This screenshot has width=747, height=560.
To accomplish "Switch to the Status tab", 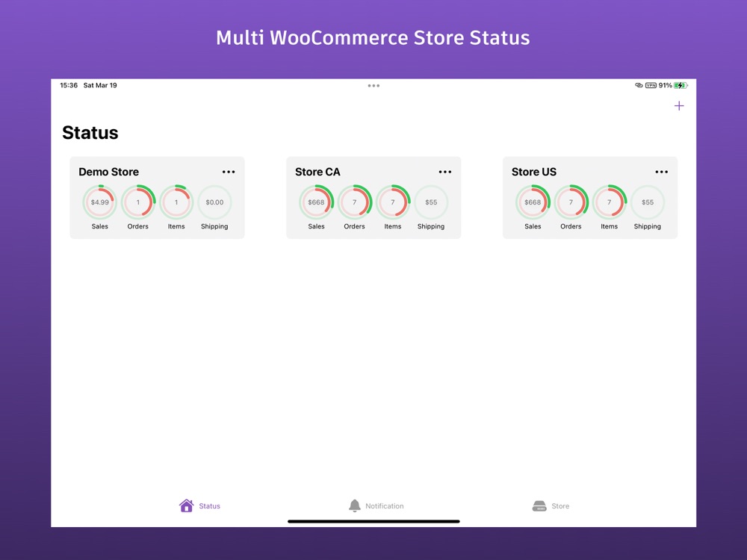I will tap(199, 505).
